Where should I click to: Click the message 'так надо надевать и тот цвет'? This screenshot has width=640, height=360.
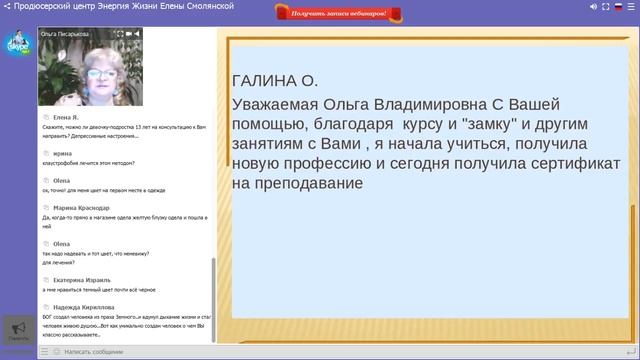tap(96, 258)
